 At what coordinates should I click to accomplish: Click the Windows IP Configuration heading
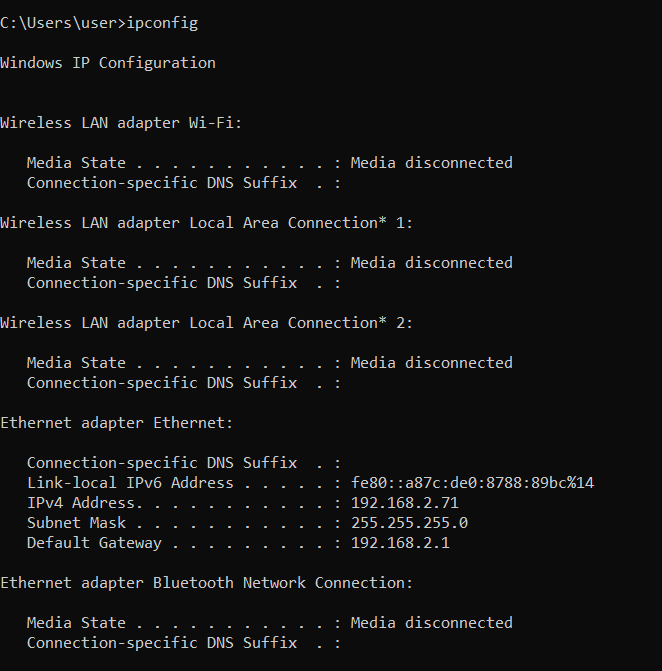click(x=108, y=62)
